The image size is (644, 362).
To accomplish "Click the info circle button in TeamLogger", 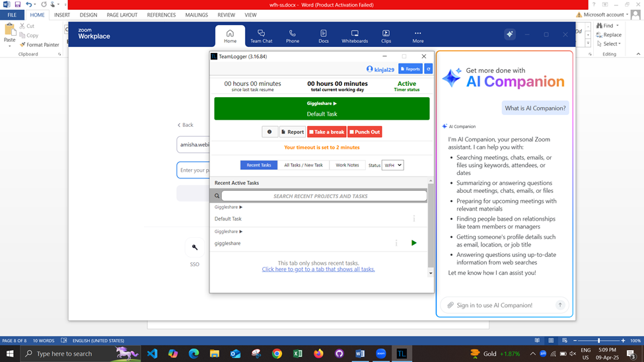I will (x=269, y=132).
